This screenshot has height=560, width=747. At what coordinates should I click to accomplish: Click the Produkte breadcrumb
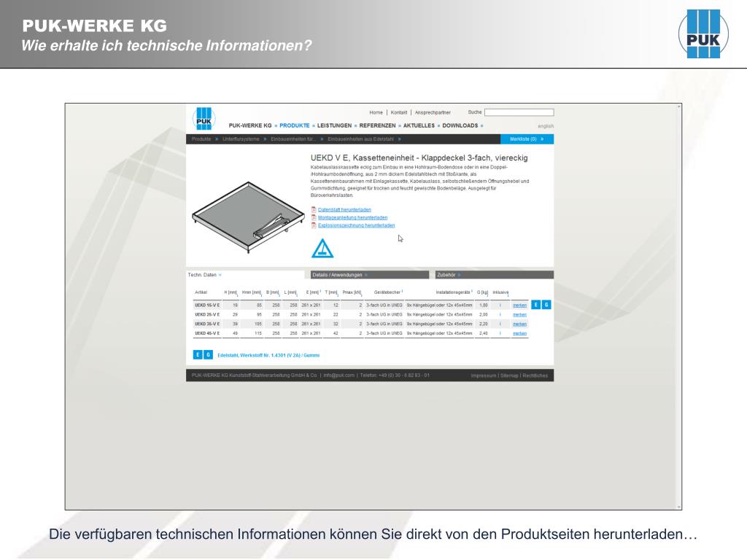point(201,139)
